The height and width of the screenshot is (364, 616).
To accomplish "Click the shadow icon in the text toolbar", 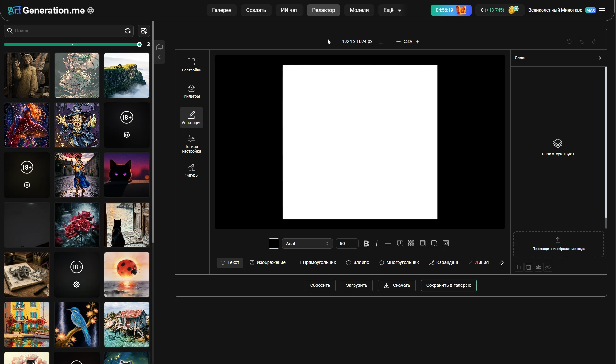I will (x=434, y=244).
